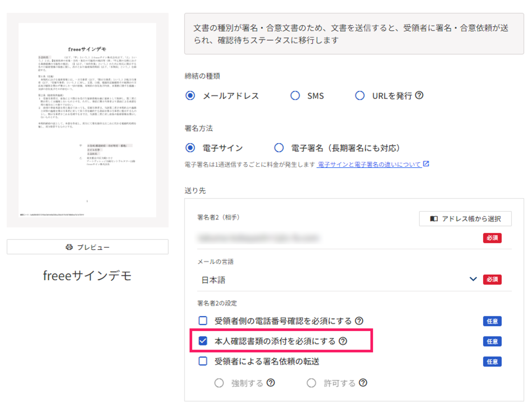This screenshot has height=414, width=532.
Task: Click the メールの言語 label
Action: (x=215, y=262)
